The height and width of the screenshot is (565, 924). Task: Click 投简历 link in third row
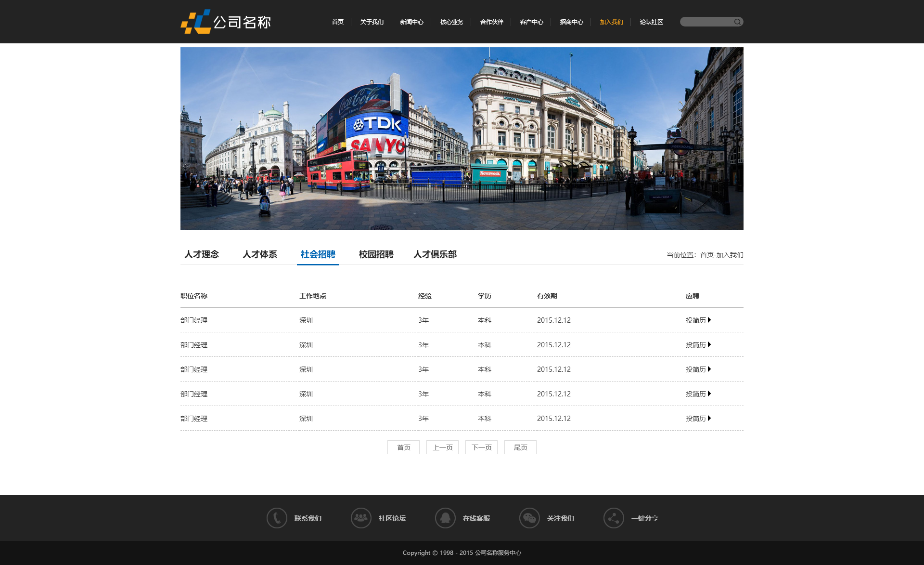pyautogui.click(x=696, y=369)
